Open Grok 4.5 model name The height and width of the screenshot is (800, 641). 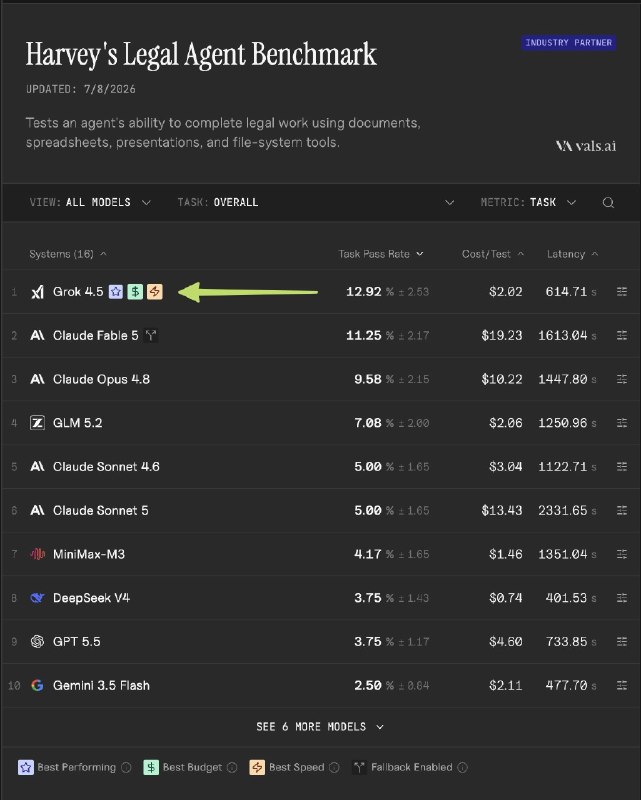tap(78, 292)
